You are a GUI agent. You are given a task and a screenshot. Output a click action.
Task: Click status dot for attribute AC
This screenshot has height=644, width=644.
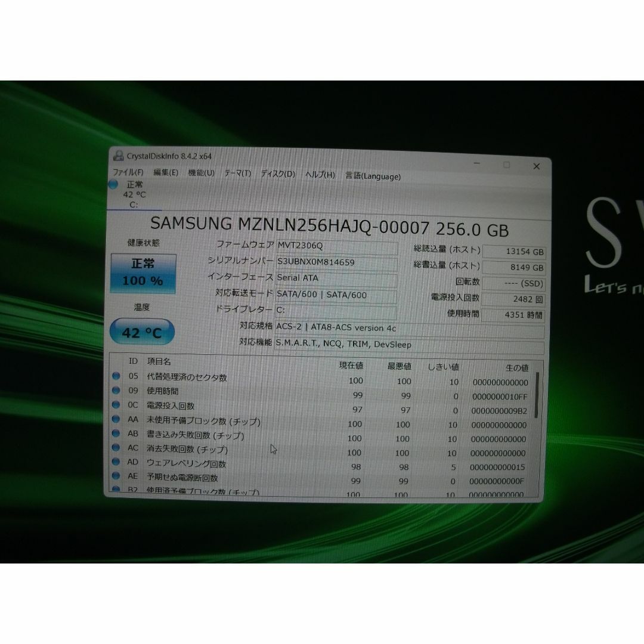click(116, 447)
